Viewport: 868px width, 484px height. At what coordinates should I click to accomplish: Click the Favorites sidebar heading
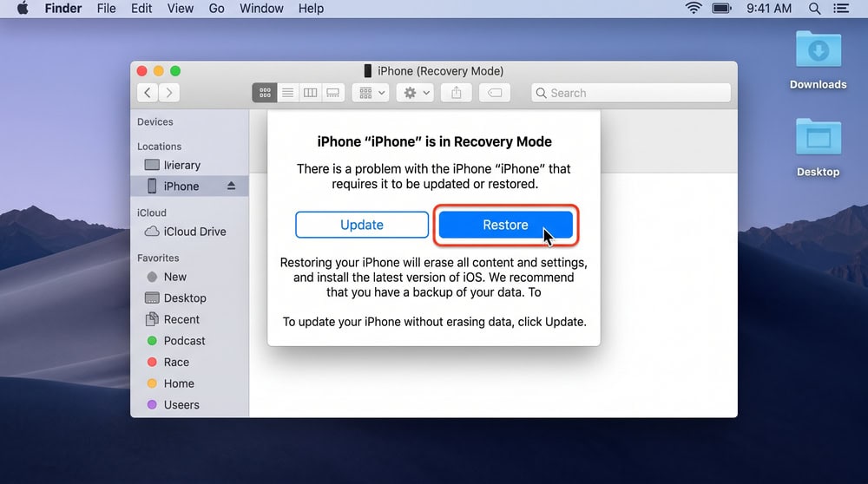click(158, 258)
